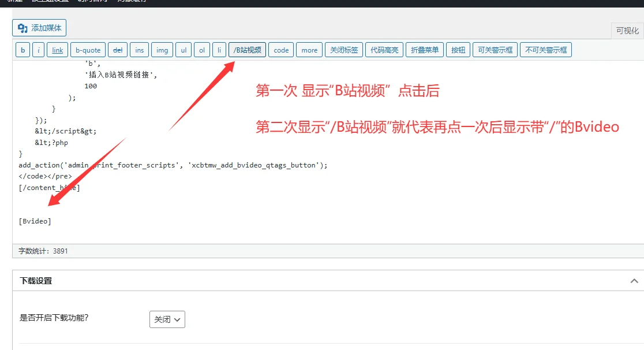Insert an image with the img button
Image resolution: width=644 pixels, height=350 pixels.
162,50
